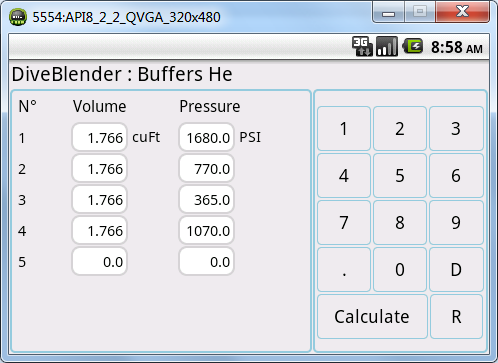Click the signal strength bars icon

pos(387,46)
